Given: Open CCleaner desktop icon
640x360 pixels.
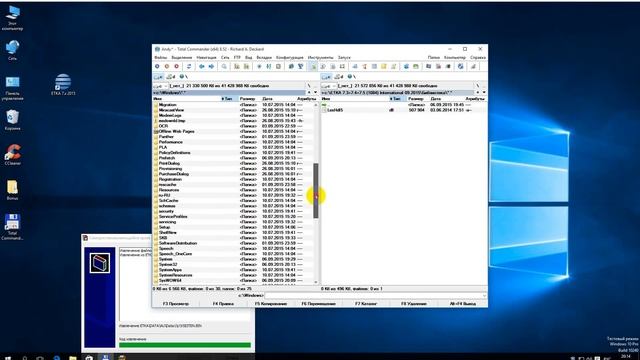Looking at the screenshot, I should [x=12, y=155].
